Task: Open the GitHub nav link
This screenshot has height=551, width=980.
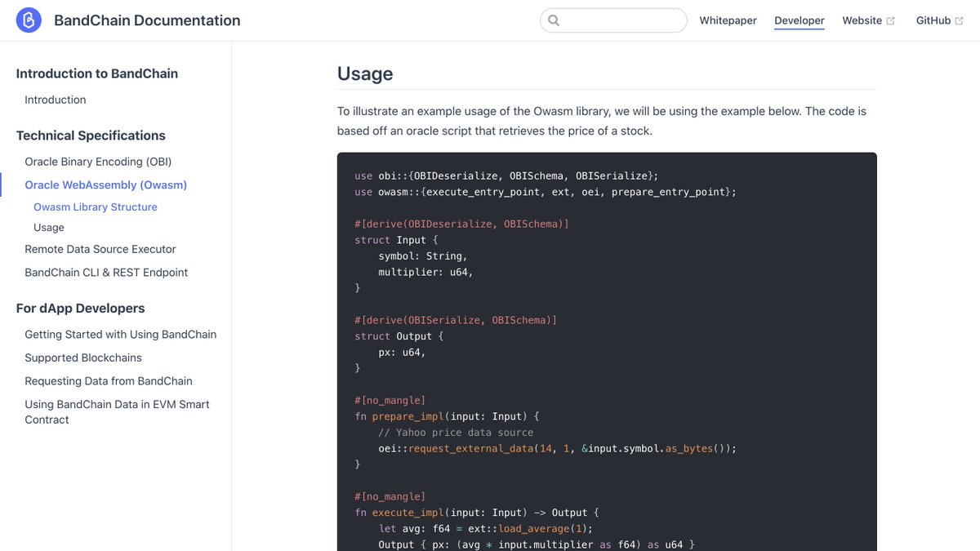Action: pyautogui.click(x=933, y=20)
